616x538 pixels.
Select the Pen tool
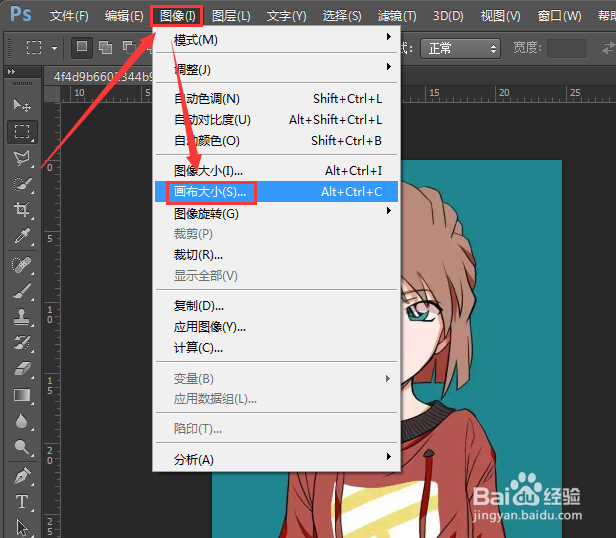click(x=22, y=476)
